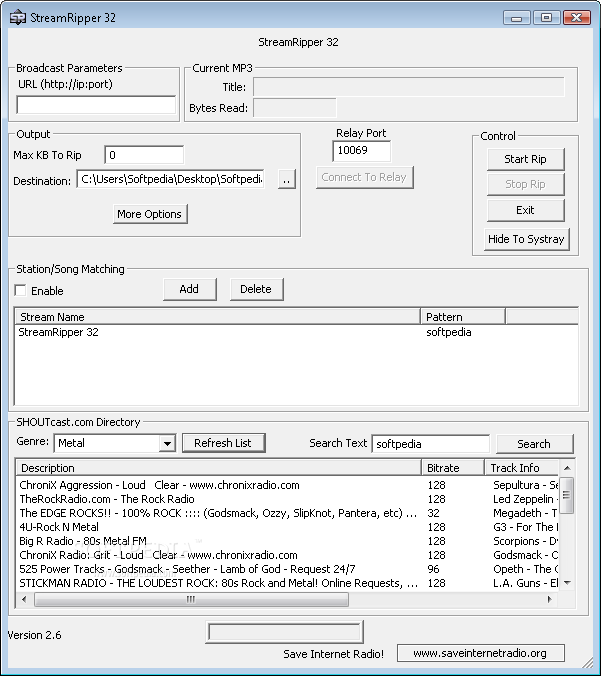
Task: Click the horizontal scrollbar thumb
Action: click(191, 599)
